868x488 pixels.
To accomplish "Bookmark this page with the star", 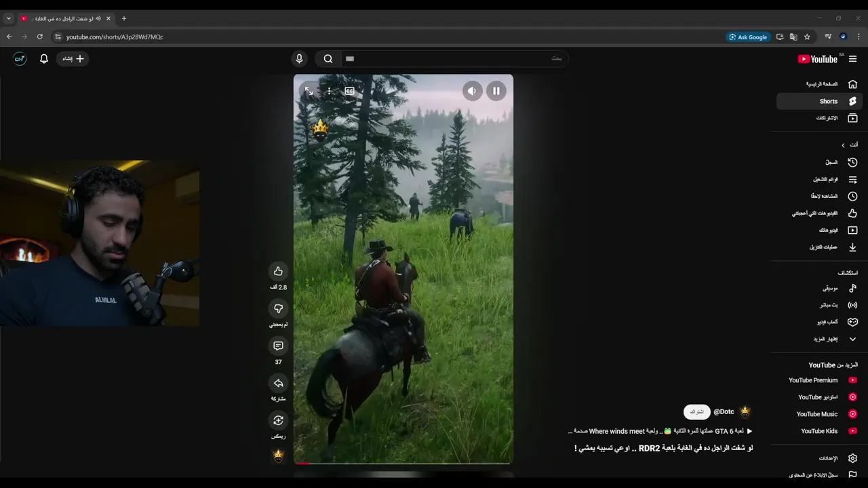I will pos(807,37).
